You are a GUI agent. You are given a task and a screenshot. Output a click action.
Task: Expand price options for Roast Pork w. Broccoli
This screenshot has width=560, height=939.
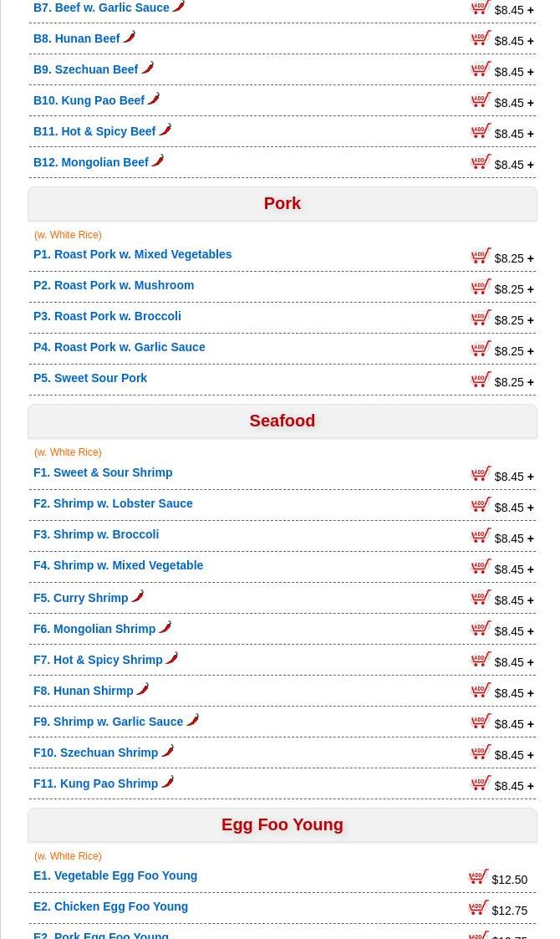[530, 320]
